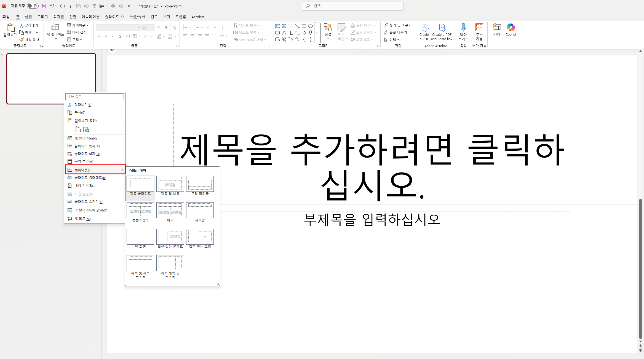Pick the Blank (빈 화면) layout thumbnail
The width and height of the screenshot is (644, 359).
(x=140, y=237)
